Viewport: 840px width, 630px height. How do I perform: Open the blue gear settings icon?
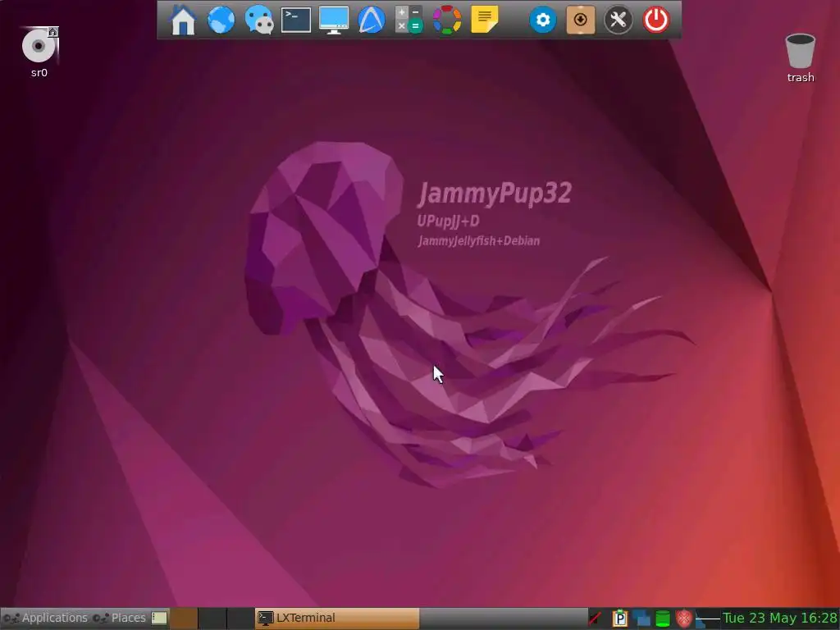pyautogui.click(x=543, y=20)
